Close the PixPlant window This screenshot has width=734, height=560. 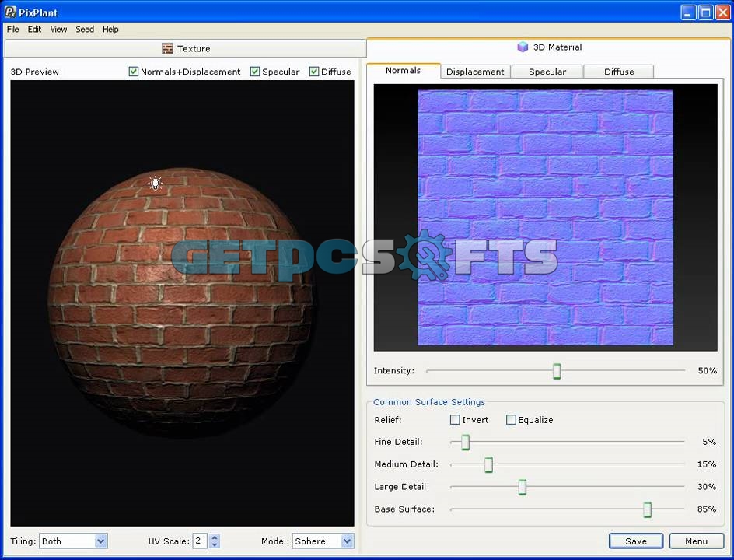tap(723, 12)
